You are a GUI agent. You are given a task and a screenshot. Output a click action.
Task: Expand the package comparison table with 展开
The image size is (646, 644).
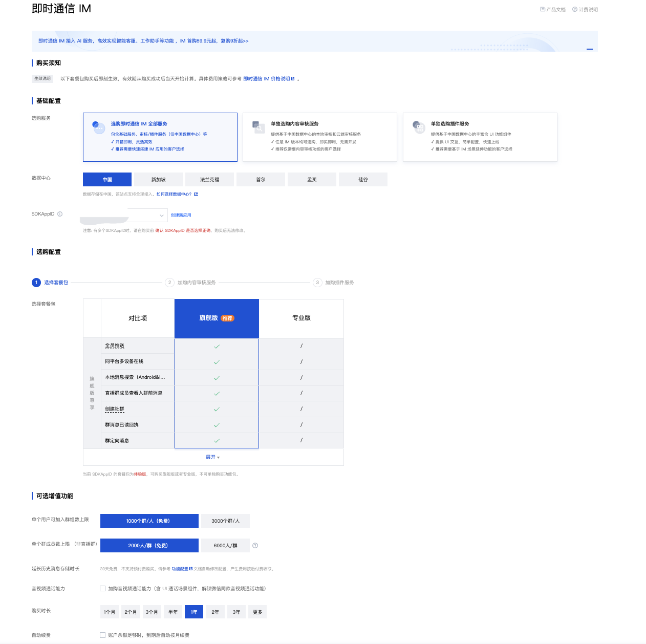tap(213, 457)
